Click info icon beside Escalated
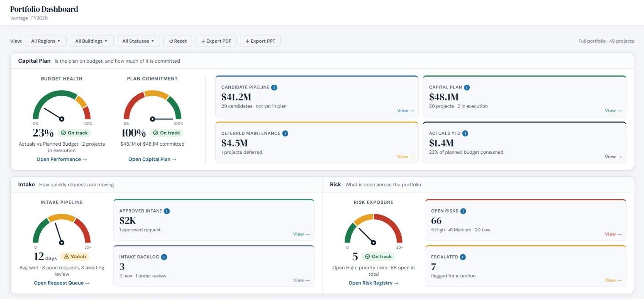 (x=463, y=257)
